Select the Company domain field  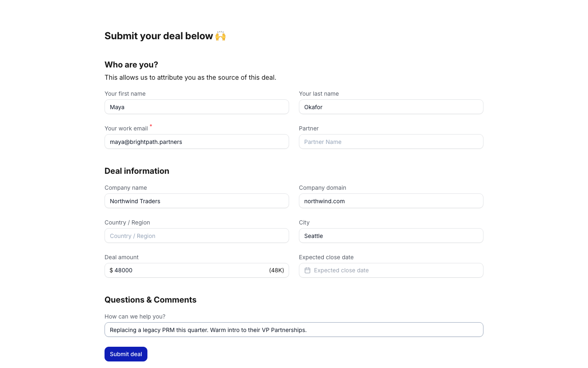(x=391, y=201)
